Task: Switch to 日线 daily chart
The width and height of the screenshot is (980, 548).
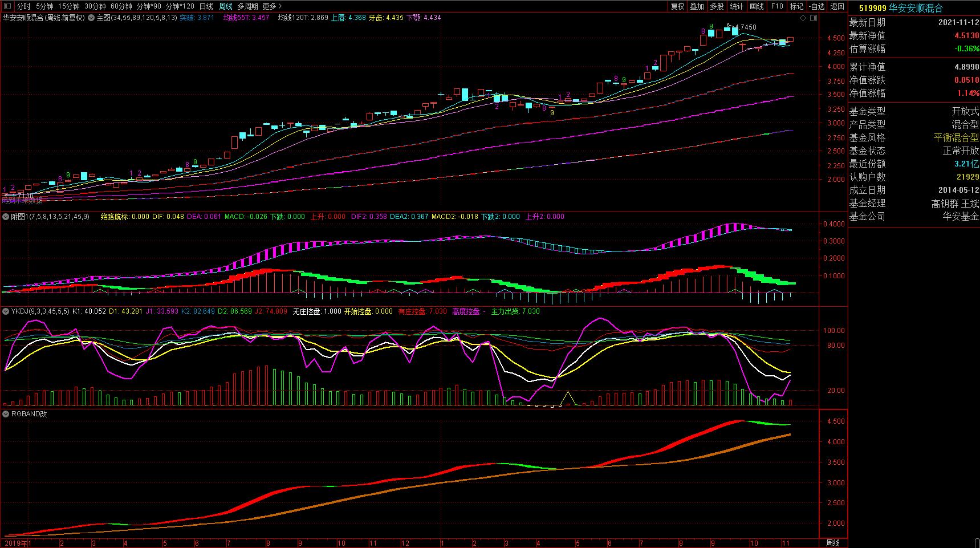Action: pyautogui.click(x=206, y=6)
